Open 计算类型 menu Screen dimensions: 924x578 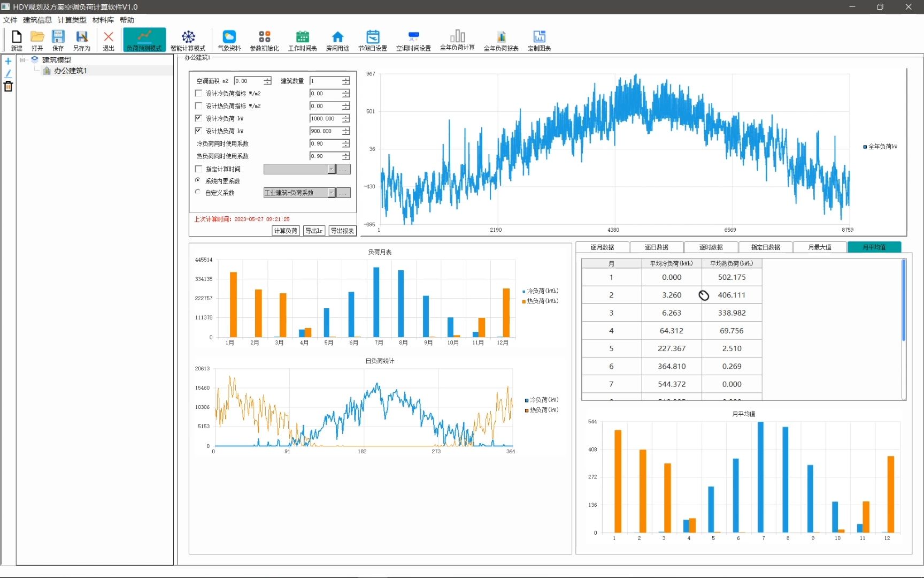click(72, 20)
